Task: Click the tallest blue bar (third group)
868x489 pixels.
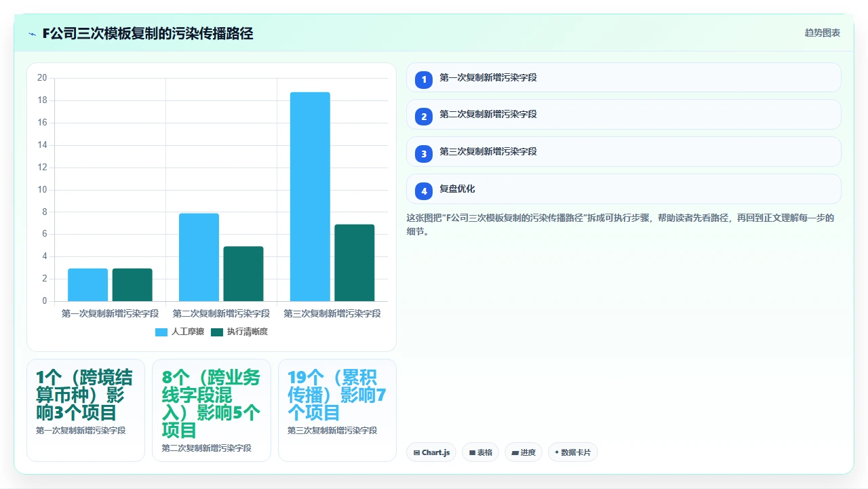Action: coord(310,197)
